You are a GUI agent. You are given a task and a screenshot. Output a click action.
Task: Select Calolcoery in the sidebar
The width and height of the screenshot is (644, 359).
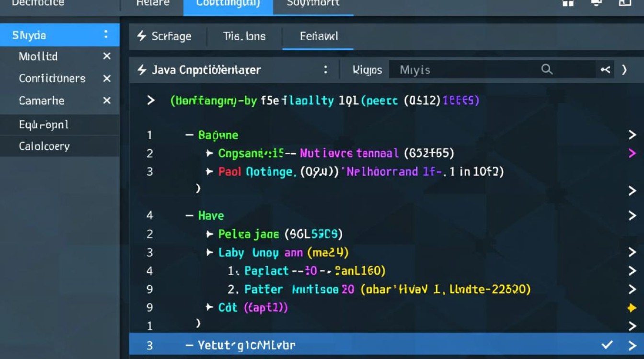(44, 146)
